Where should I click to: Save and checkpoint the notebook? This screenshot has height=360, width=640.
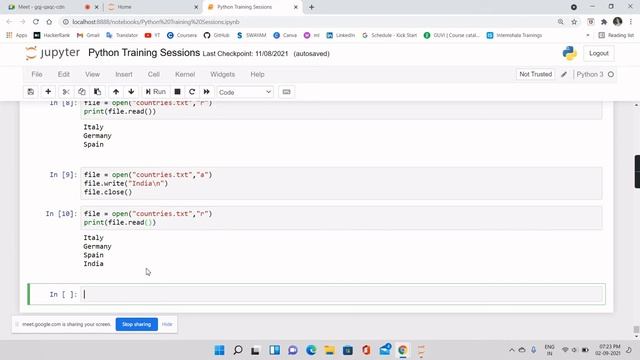click(31, 92)
